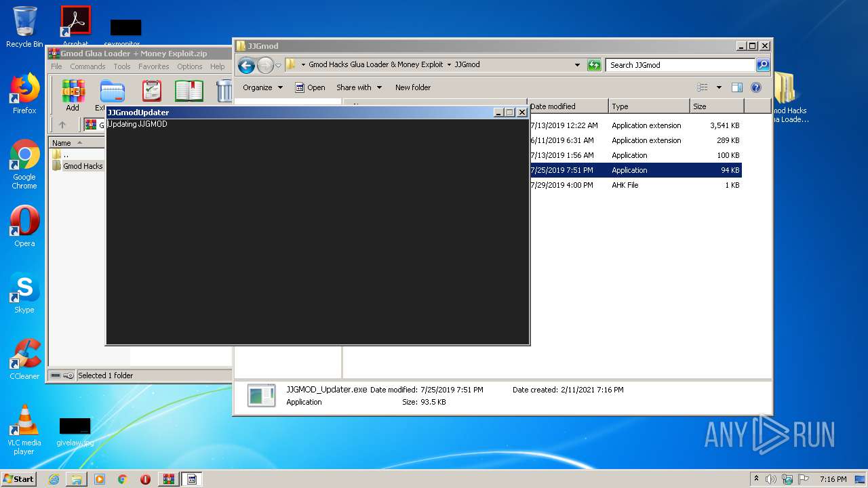Click Gmod Hacks Glua Loader breadcrumb

376,65
